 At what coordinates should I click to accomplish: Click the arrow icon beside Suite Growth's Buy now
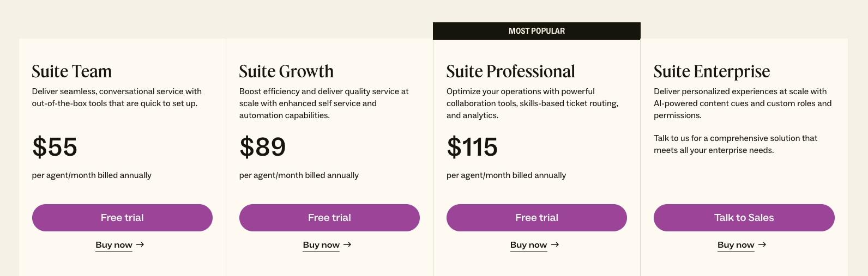347,245
